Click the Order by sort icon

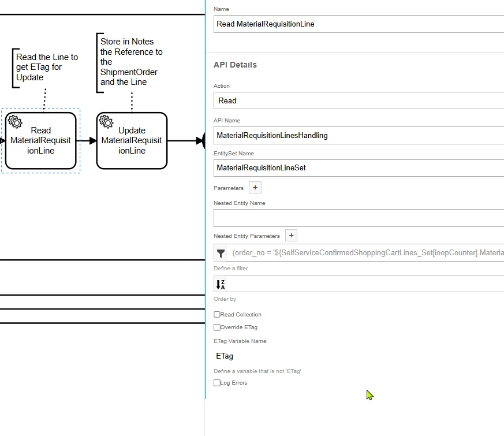pyautogui.click(x=221, y=284)
